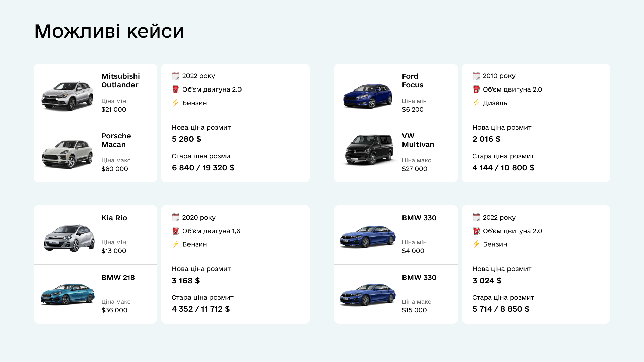Click the new price 3 168 $ value

tap(186, 281)
